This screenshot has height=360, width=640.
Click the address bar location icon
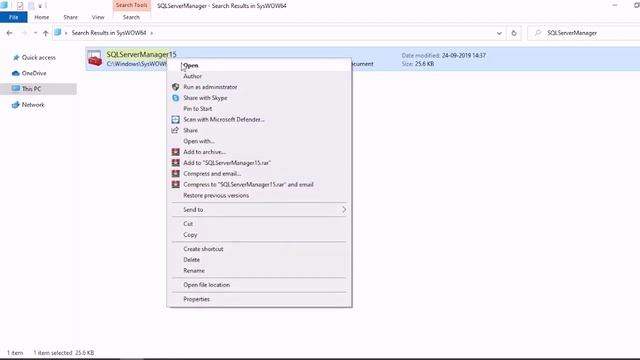(x=58, y=33)
